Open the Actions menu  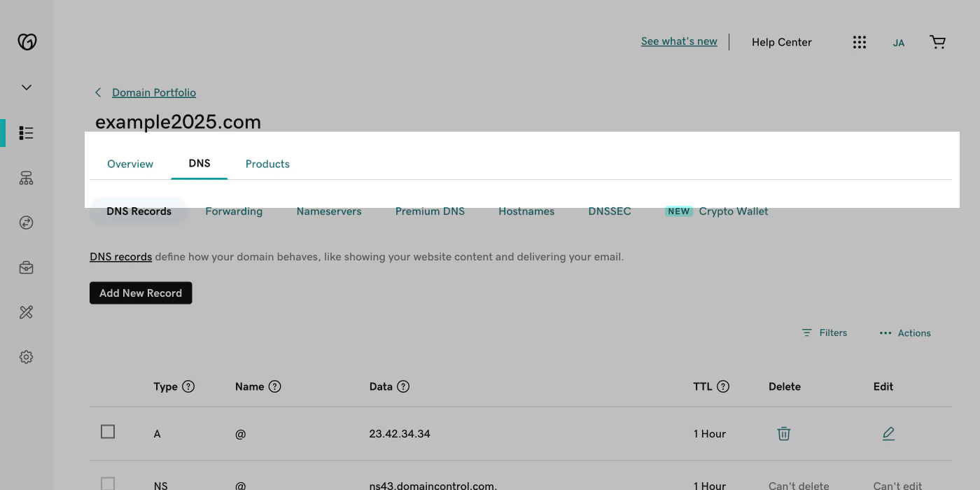pyautogui.click(x=904, y=332)
